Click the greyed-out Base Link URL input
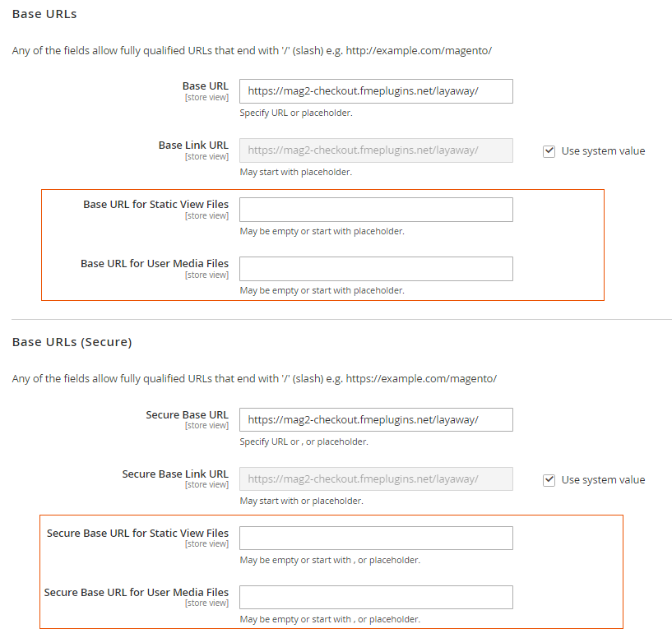Viewport: 672px width, 638px height. click(x=376, y=150)
